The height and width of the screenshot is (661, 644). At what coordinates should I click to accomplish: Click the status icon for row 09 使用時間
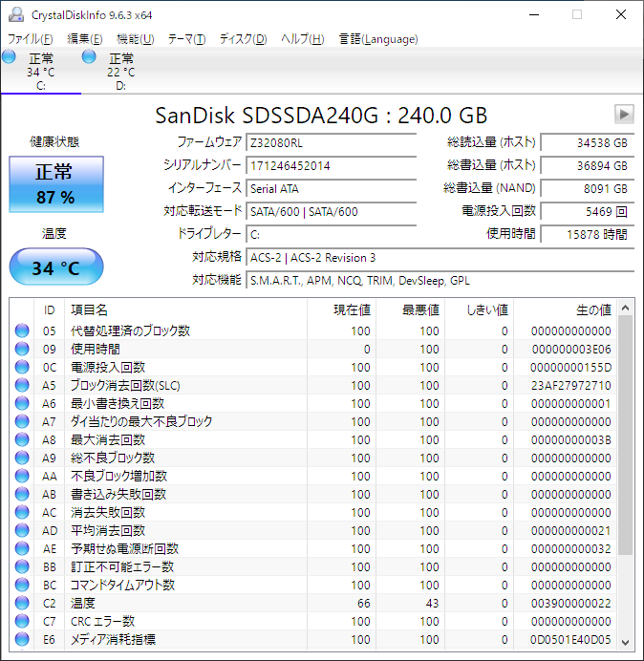click(22, 349)
